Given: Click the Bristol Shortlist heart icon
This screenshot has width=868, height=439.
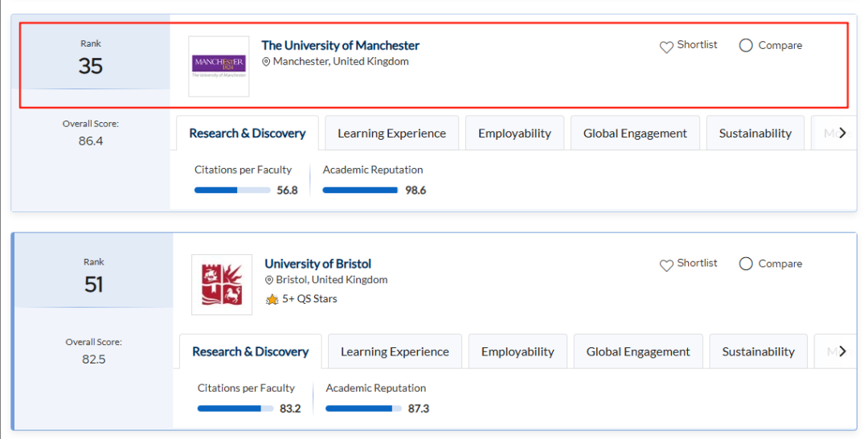Looking at the screenshot, I should (666, 265).
